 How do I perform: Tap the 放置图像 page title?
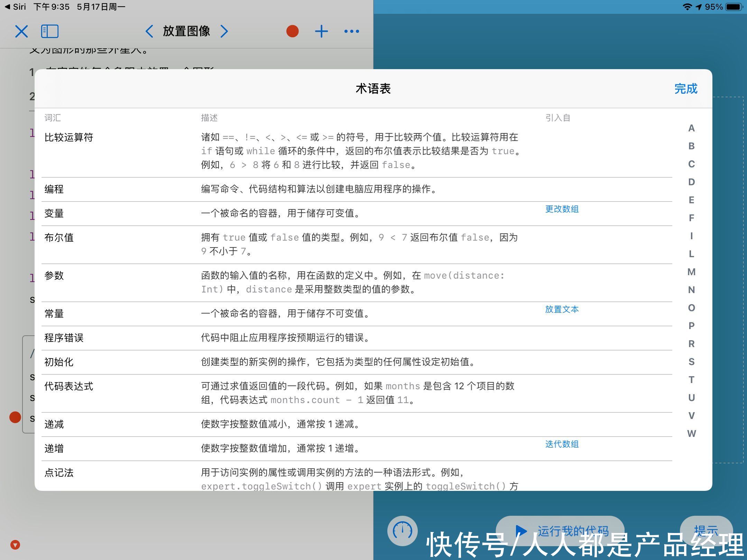coord(186,31)
